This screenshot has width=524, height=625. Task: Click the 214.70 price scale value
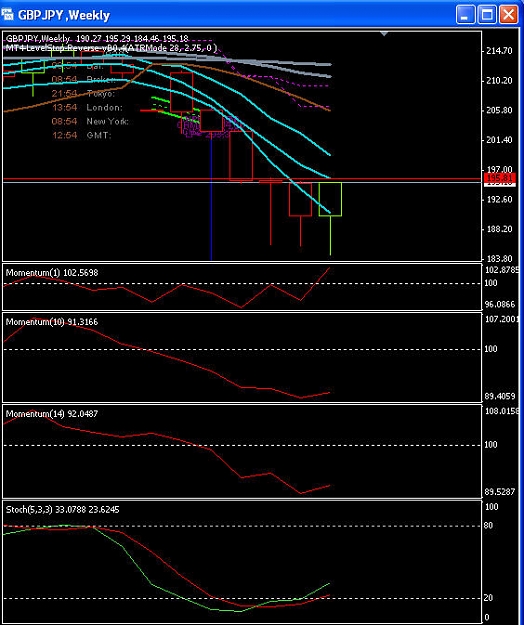point(499,51)
